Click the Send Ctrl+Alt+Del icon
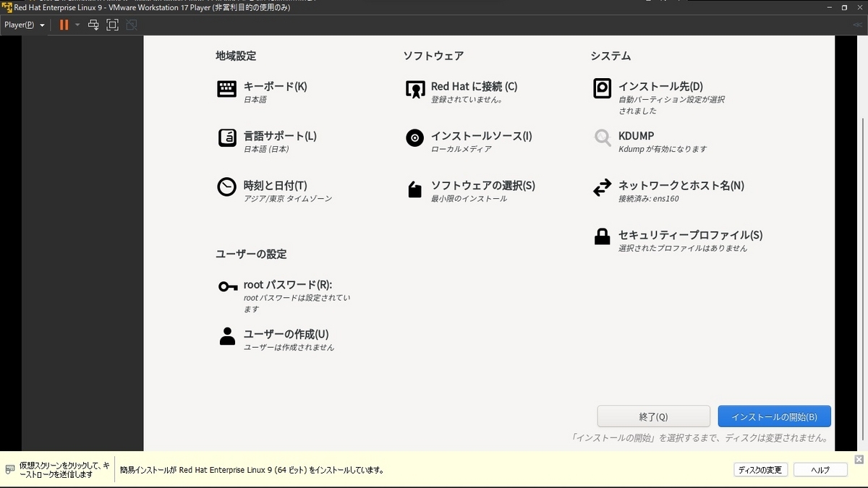The image size is (868, 488). click(93, 25)
